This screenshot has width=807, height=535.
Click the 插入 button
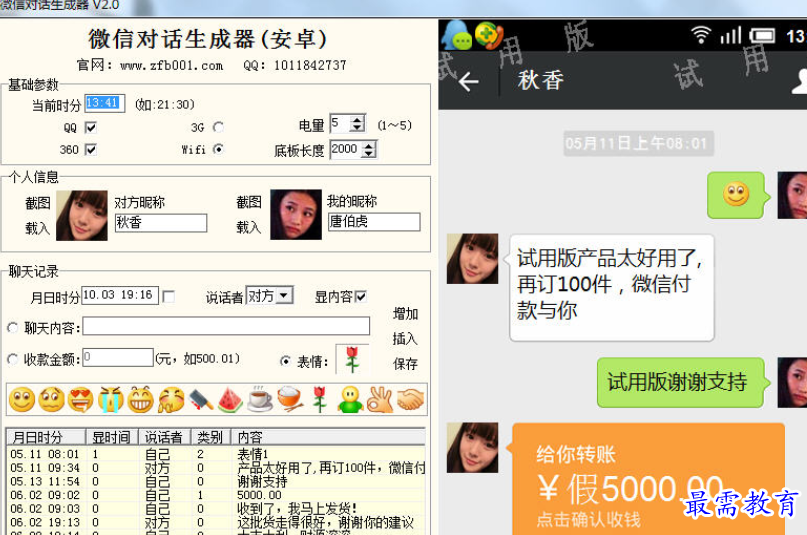[x=405, y=338]
